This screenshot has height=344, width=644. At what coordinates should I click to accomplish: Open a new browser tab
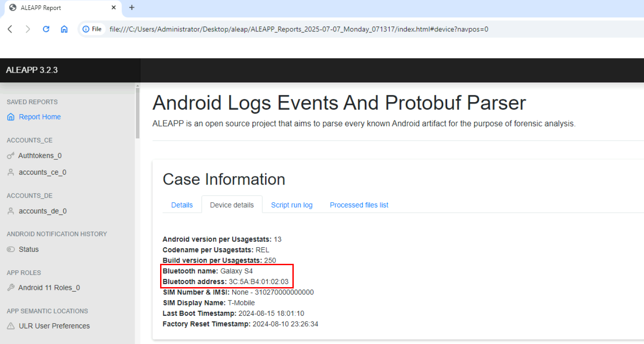tap(132, 8)
